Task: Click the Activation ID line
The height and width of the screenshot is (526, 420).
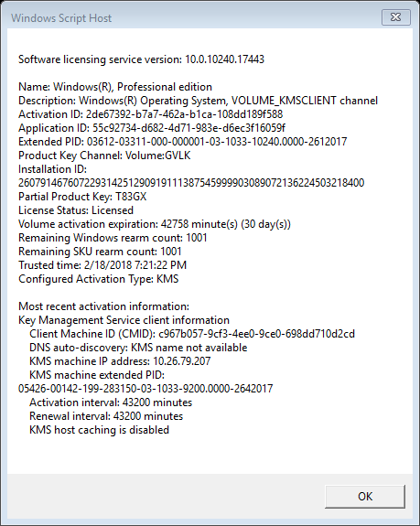Action: tap(151, 114)
